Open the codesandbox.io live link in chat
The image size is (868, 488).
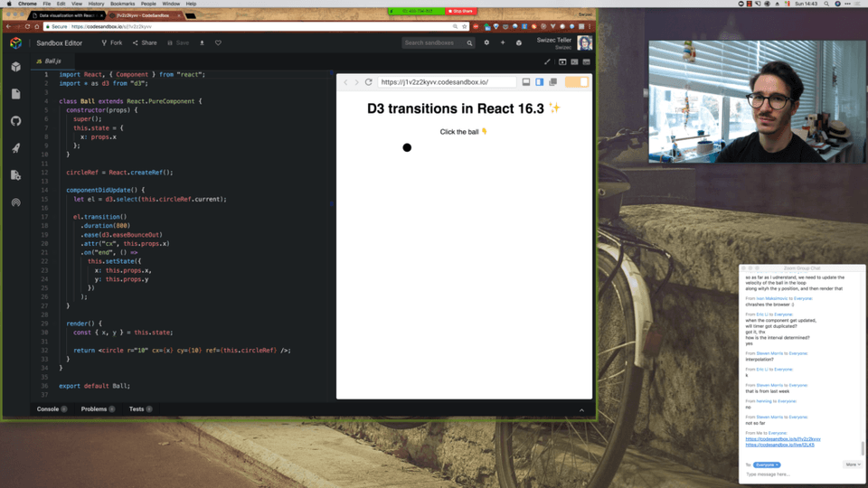(x=779, y=445)
